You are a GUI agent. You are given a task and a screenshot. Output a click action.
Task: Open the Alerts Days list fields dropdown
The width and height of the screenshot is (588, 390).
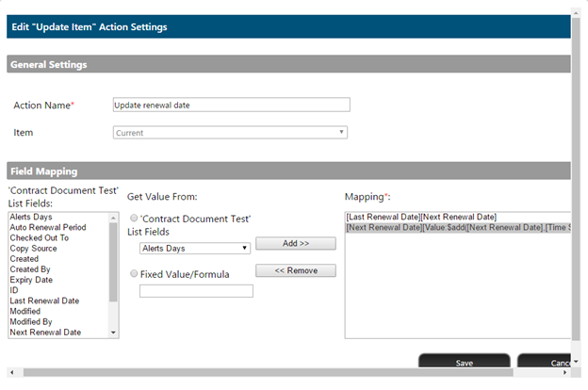click(x=194, y=249)
